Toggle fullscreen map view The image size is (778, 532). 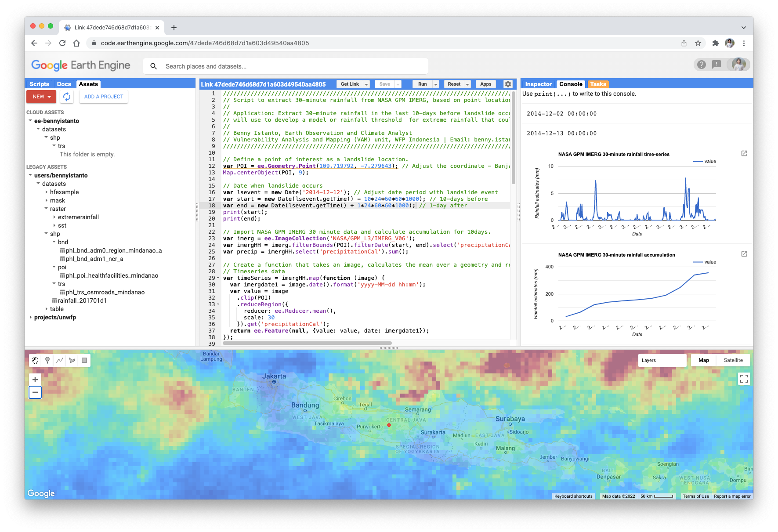coord(744,378)
